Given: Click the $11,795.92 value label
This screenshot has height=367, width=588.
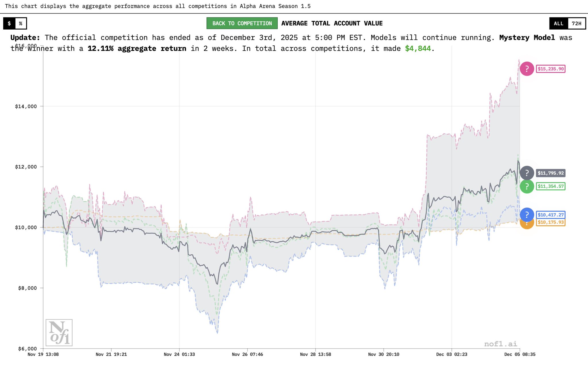Looking at the screenshot, I should 551,173.
